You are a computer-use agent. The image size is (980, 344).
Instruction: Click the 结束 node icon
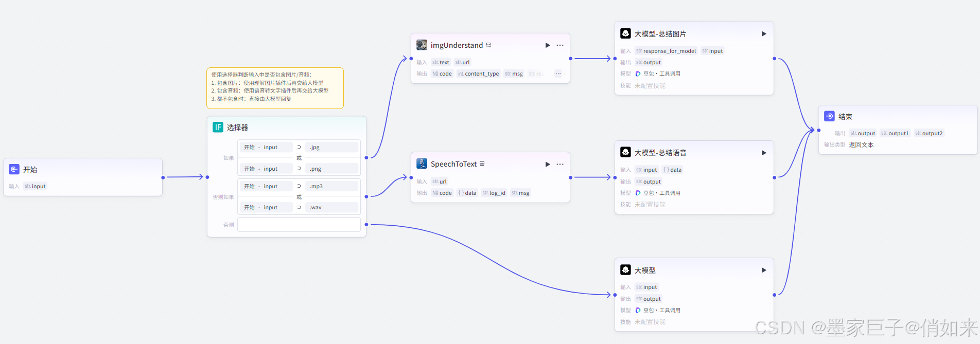[829, 116]
